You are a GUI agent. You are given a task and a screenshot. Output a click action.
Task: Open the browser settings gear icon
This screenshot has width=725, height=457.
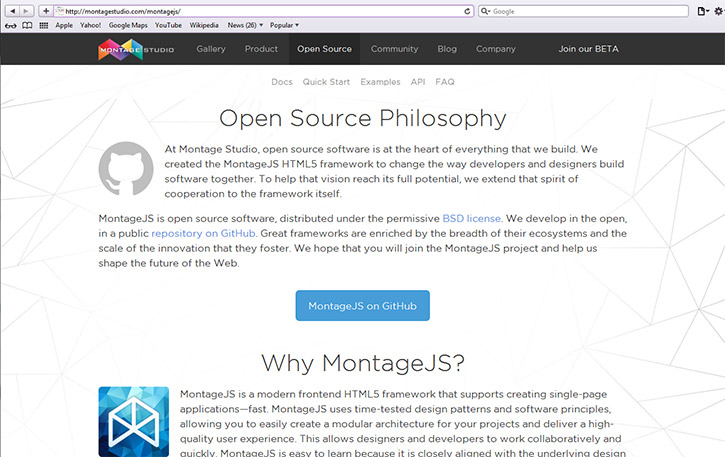719,11
